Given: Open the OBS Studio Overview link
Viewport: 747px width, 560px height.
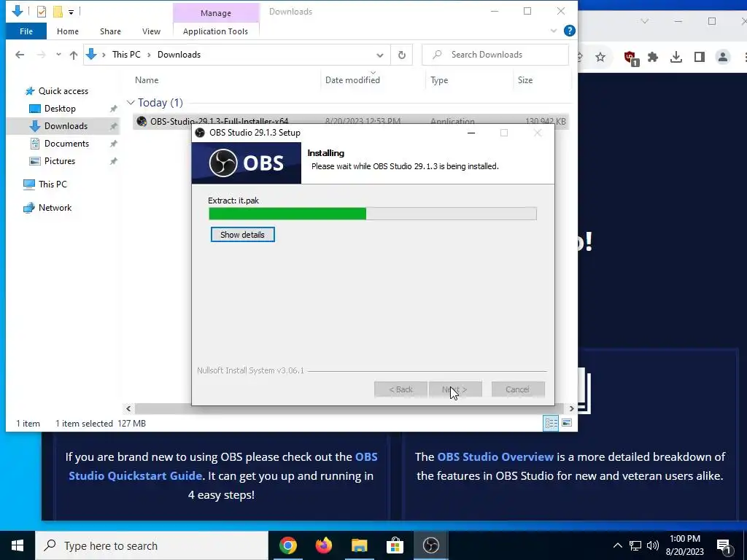Looking at the screenshot, I should 495,457.
